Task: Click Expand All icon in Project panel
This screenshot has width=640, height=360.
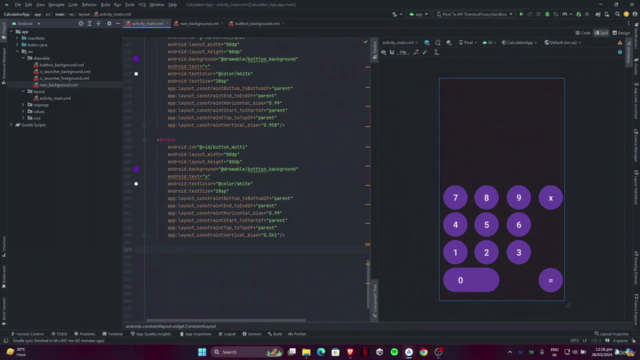Action: point(90,24)
